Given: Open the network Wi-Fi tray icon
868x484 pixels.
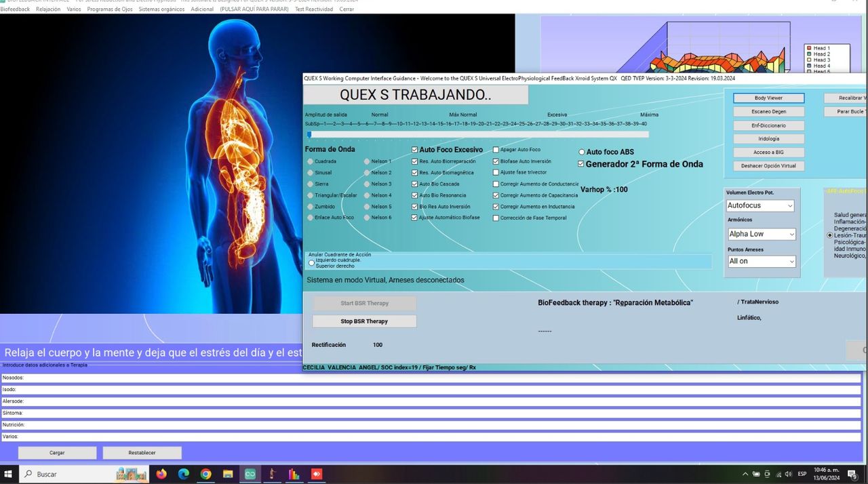Looking at the screenshot, I should [x=777, y=474].
